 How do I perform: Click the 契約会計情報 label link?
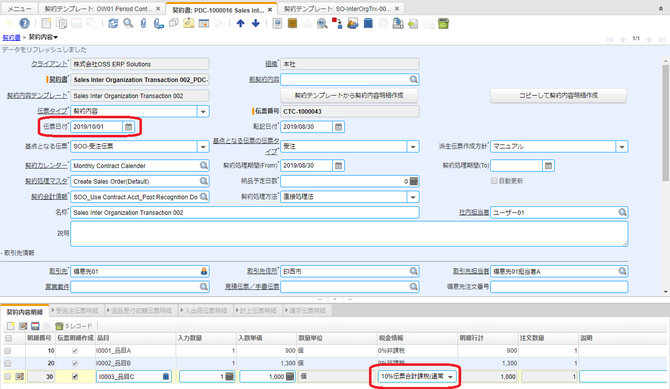tap(49, 197)
